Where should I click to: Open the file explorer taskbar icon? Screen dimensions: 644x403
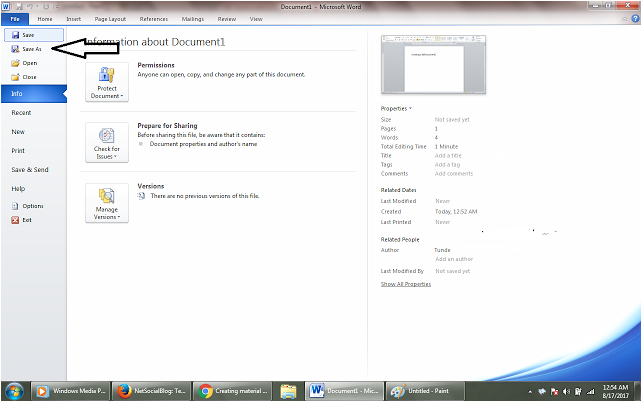point(288,391)
